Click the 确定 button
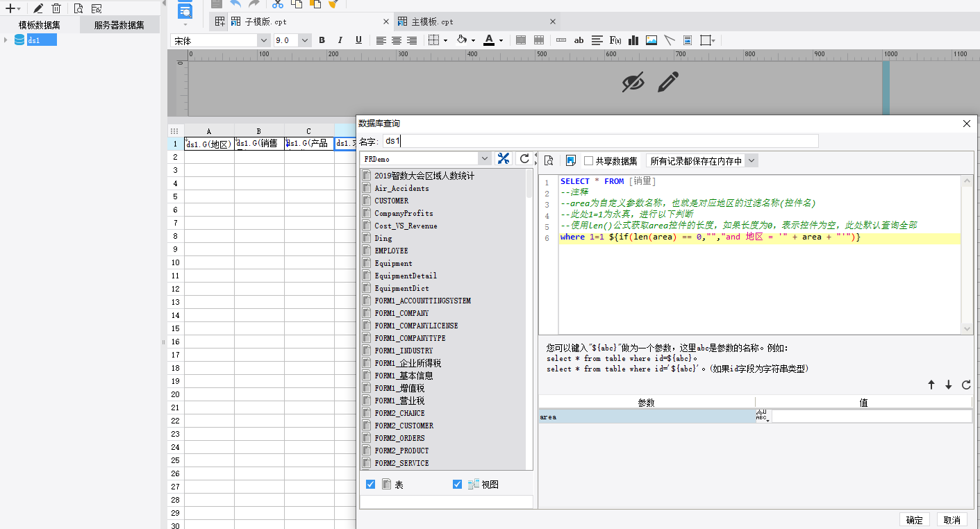 pos(915,520)
